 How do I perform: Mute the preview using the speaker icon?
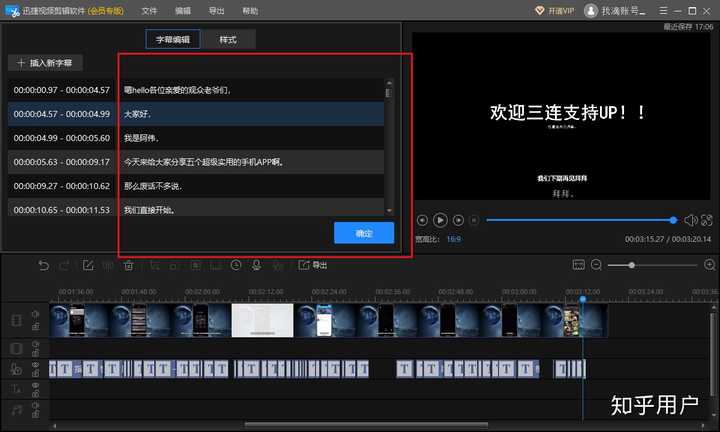click(691, 220)
